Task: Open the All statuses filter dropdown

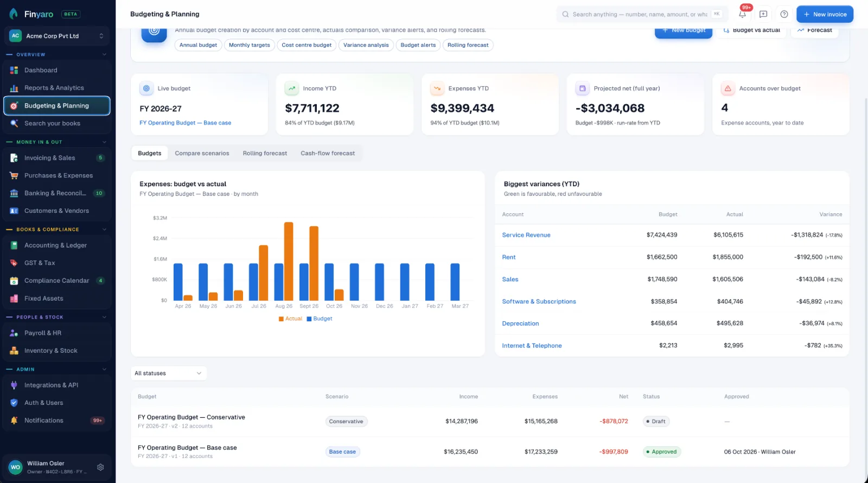Action: tap(169, 373)
